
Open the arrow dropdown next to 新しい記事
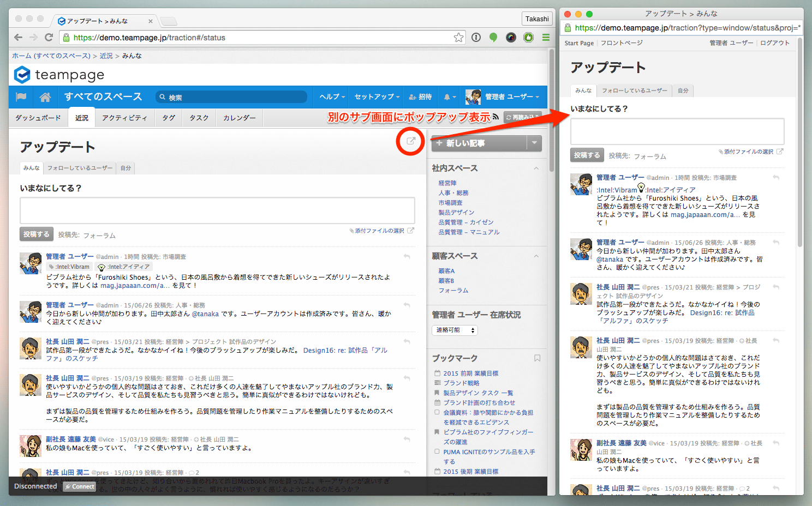coord(534,143)
